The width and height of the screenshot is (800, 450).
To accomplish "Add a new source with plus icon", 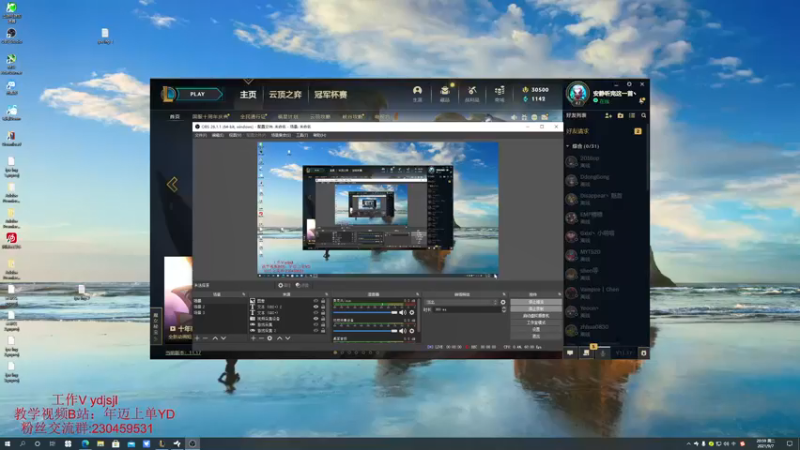I will point(253,338).
